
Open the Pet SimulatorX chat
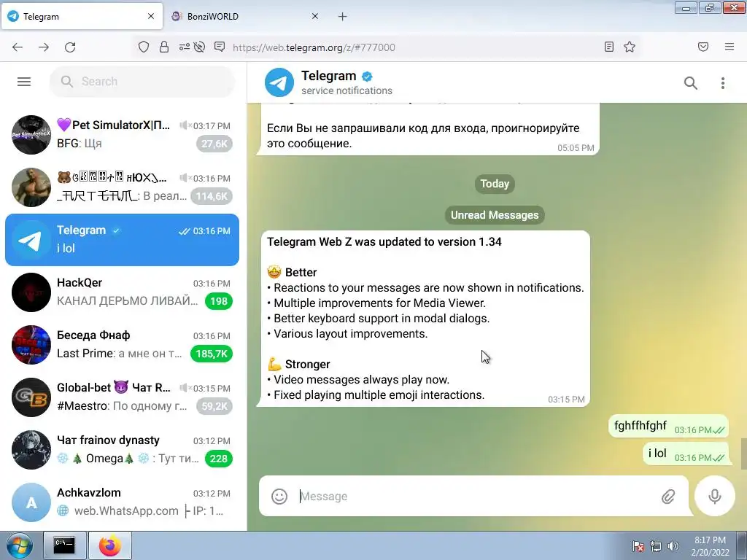122,135
